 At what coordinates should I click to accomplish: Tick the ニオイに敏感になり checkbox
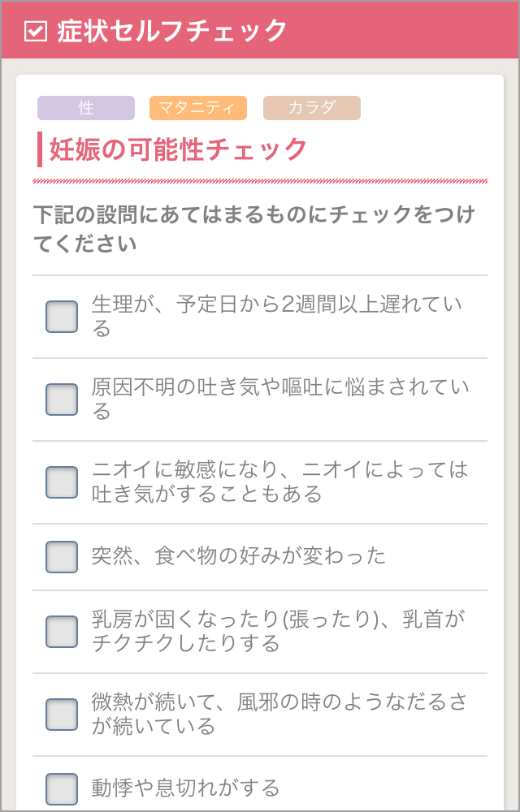tap(62, 482)
